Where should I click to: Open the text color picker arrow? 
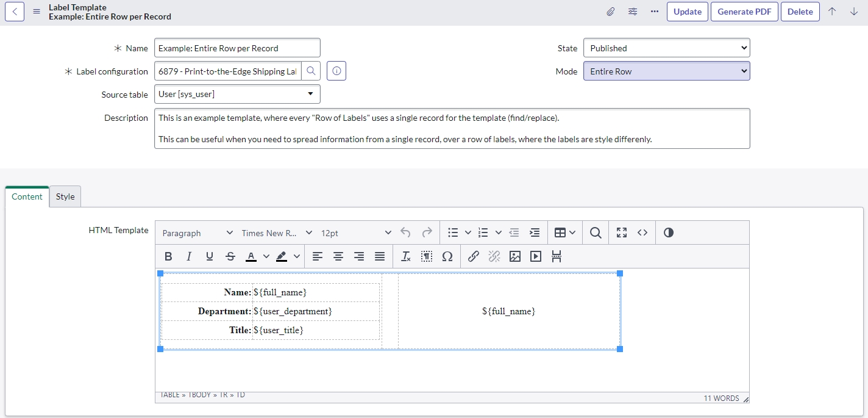pos(266,256)
